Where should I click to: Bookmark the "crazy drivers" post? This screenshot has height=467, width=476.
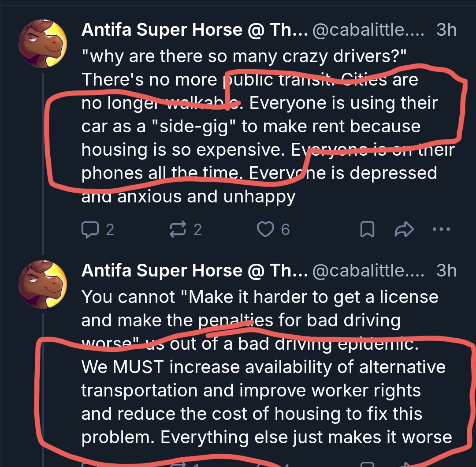367,229
